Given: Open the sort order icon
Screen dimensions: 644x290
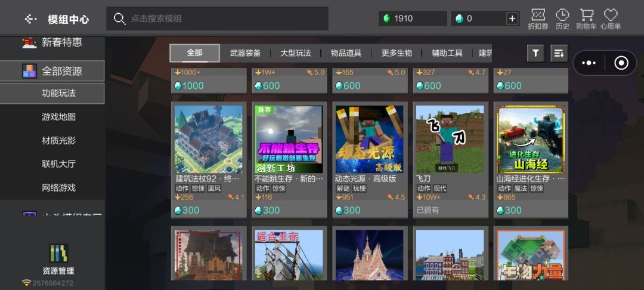Looking at the screenshot, I should [x=559, y=53].
